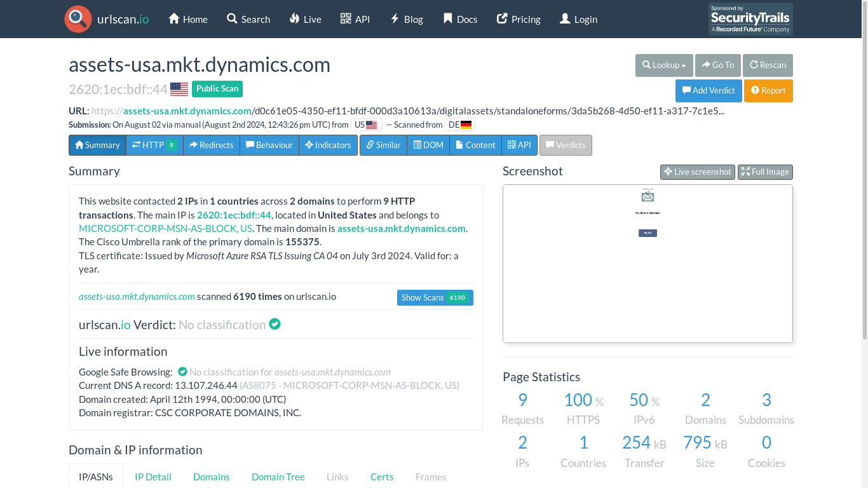Click the US submission country badge

click(366, 125)
